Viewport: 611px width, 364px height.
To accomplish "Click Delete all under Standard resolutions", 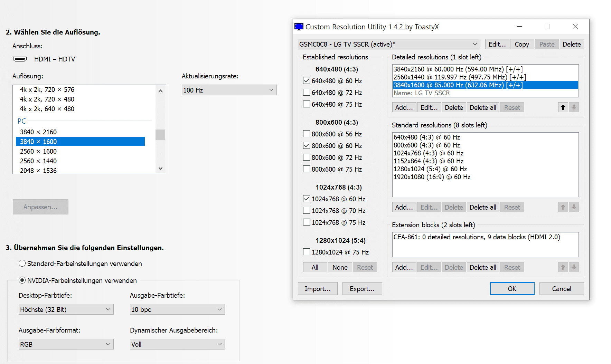I will coord(483,207).
